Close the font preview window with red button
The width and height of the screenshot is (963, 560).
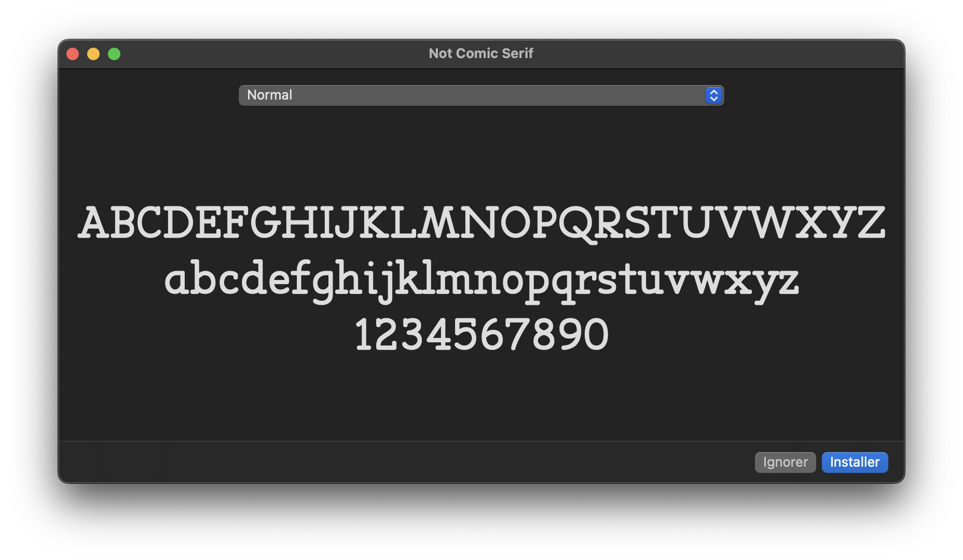(73, 54)
